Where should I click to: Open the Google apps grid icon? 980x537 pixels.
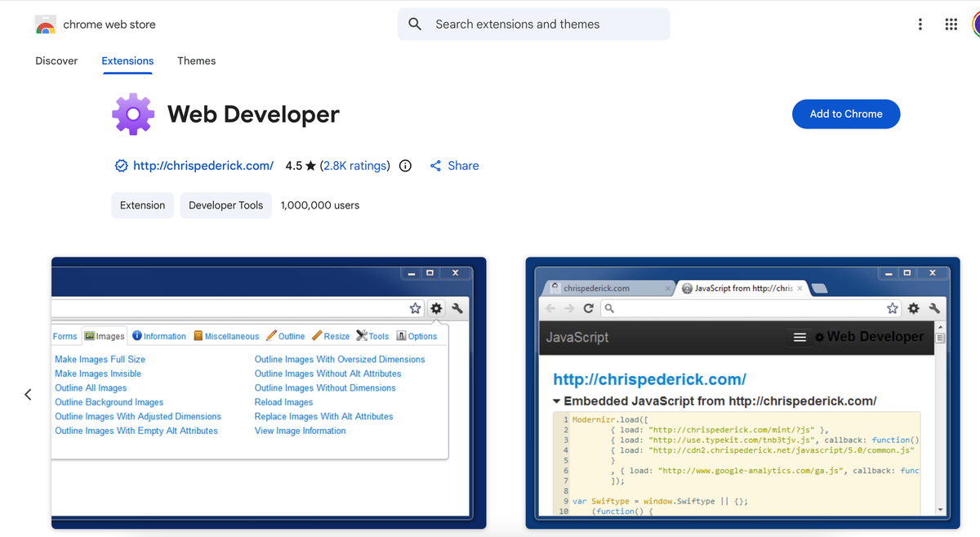point(951,24)
